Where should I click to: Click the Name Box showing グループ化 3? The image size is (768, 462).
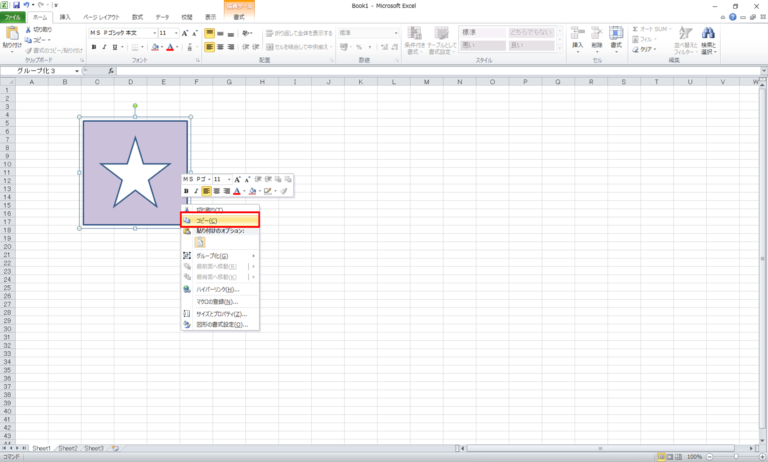coord(37,71)
